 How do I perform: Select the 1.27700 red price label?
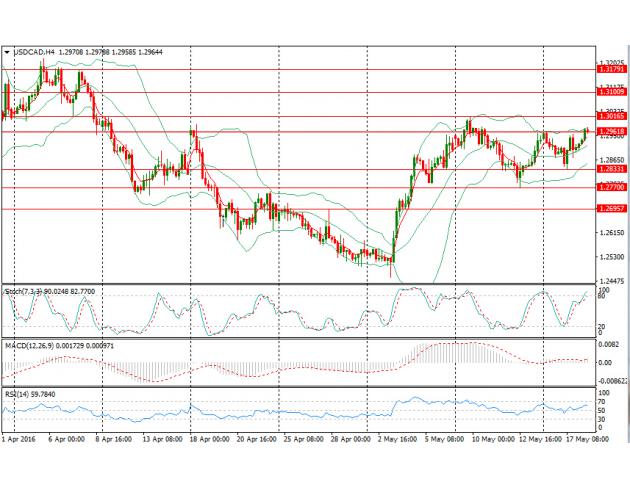(610, 187)
